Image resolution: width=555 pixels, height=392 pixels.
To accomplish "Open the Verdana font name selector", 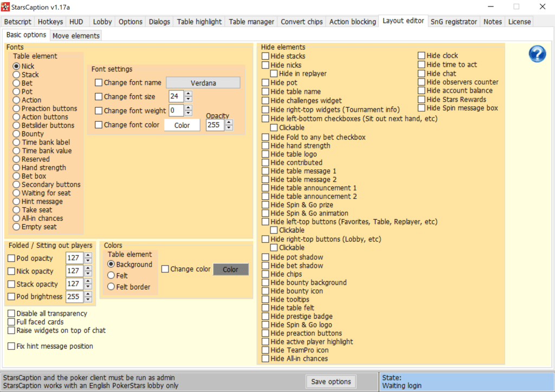I will 203,83.
